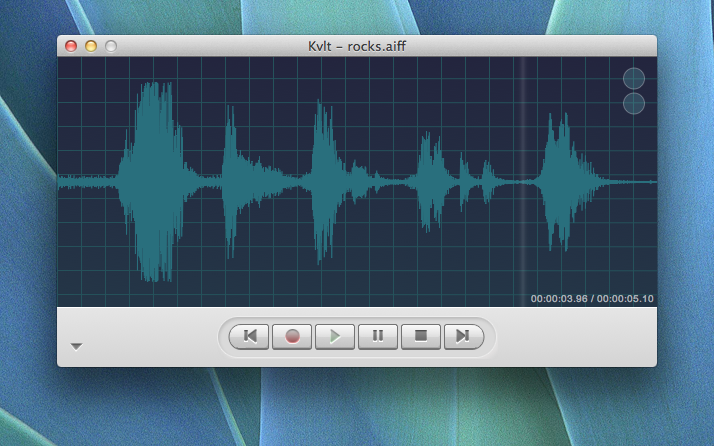Minimize the window with the yellow button
This screenshot has width=714, height=446.
(x=91, y=46)
